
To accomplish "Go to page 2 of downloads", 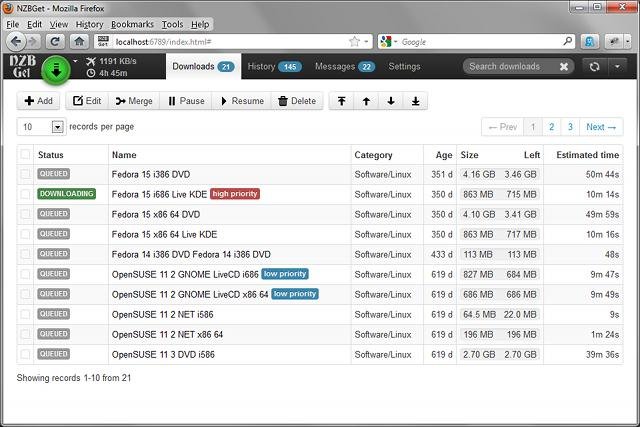I will tap(551, 127).
